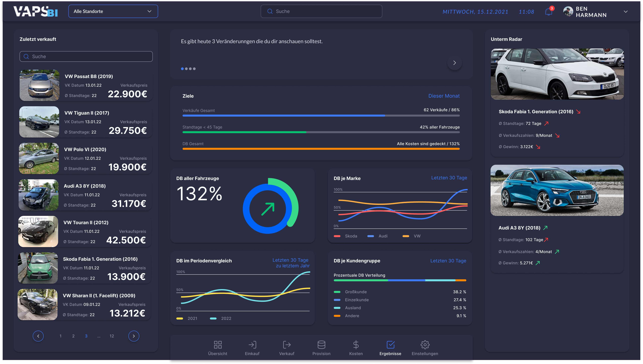Image resolution: width=643 pixels, height=364 pixels.
Task: Go to next page of sold cars
Action: (x=134, y=336)
